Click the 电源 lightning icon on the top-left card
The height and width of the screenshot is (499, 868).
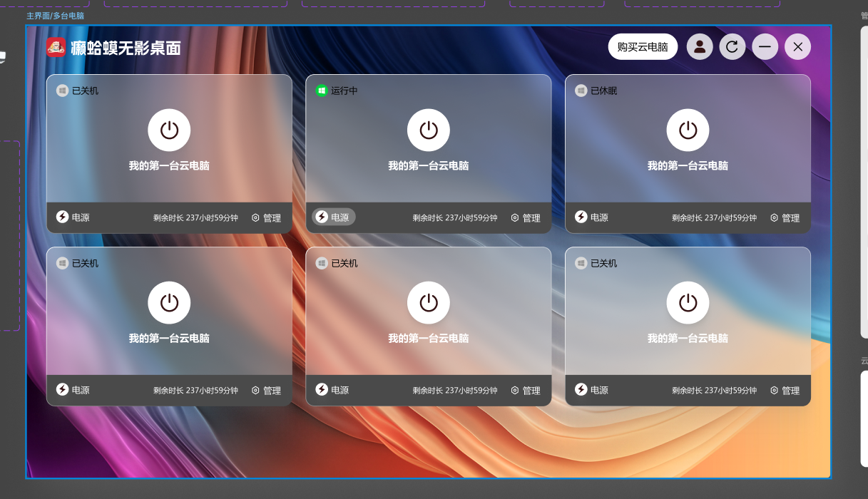62,217
